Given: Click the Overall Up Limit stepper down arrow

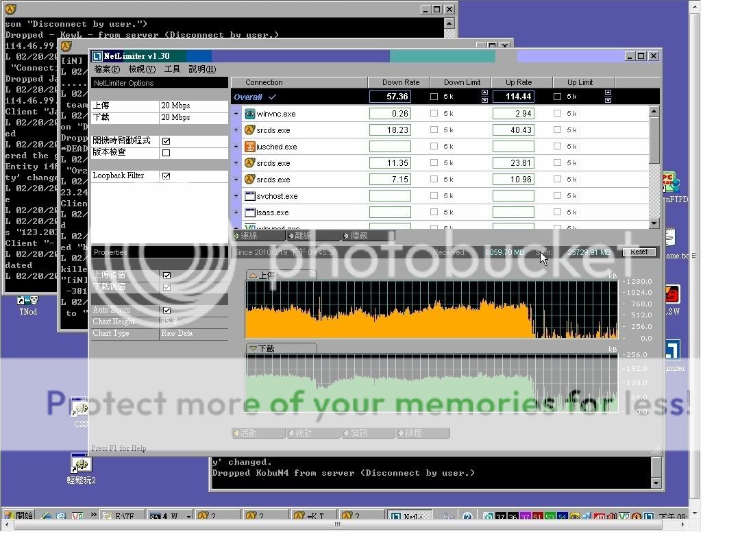Looking at the screenshot, I should 608,100.
